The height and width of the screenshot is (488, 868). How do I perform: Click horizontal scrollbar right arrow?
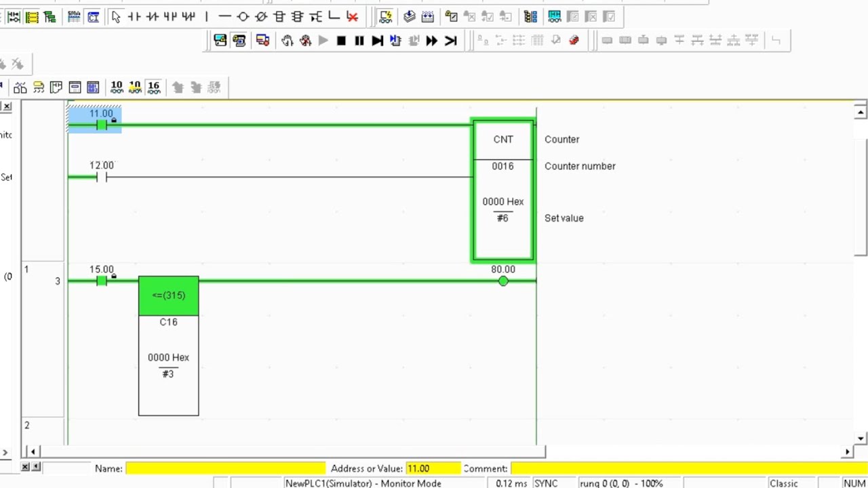pos(848,451)
